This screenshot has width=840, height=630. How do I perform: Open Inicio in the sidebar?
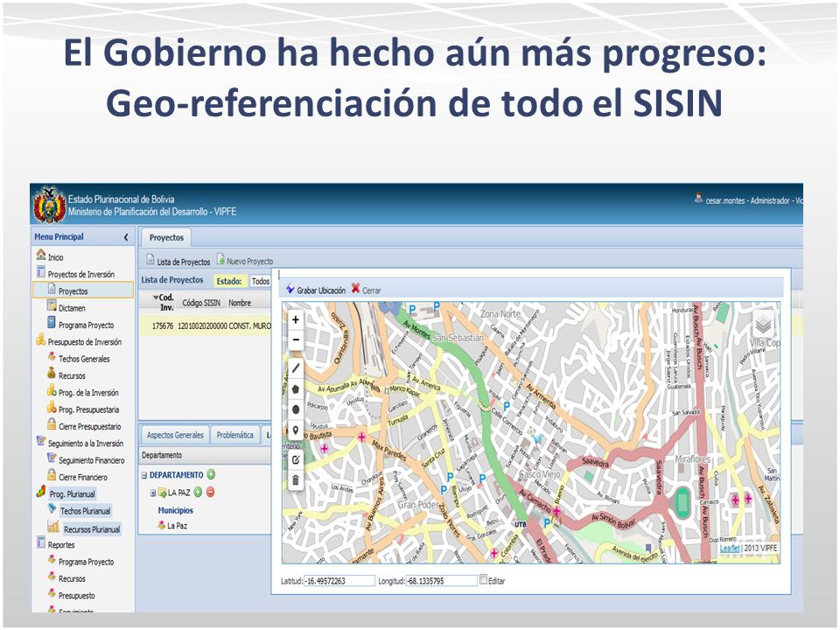click(50, 256)
